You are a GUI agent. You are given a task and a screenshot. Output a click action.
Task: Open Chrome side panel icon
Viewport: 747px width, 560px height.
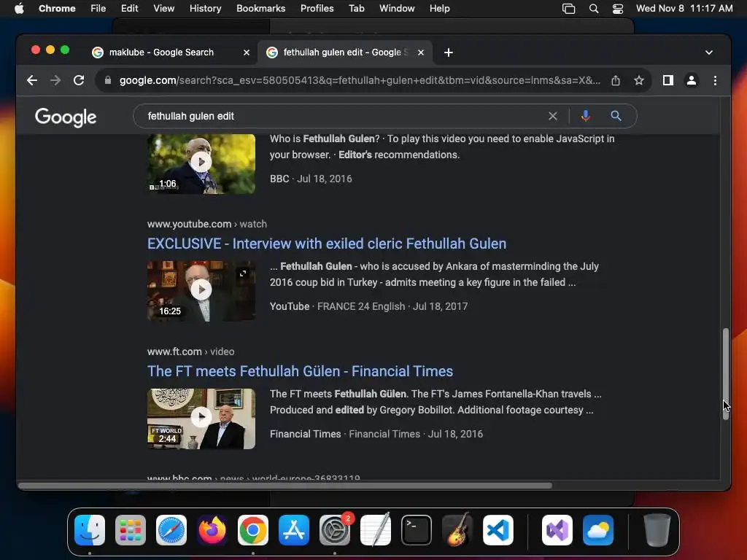pyautogui.click(x=668, y=80)
